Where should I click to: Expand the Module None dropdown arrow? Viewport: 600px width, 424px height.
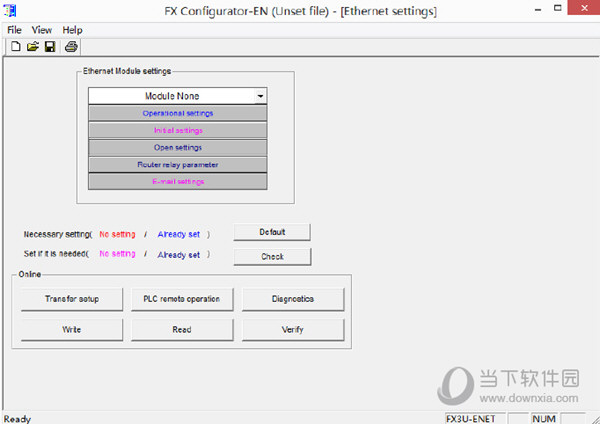(x=260, y=96)
